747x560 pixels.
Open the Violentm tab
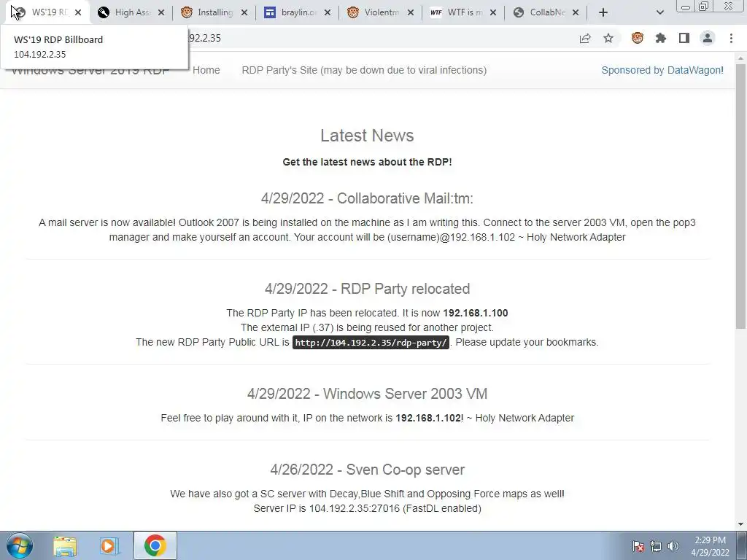pos(382,12)
